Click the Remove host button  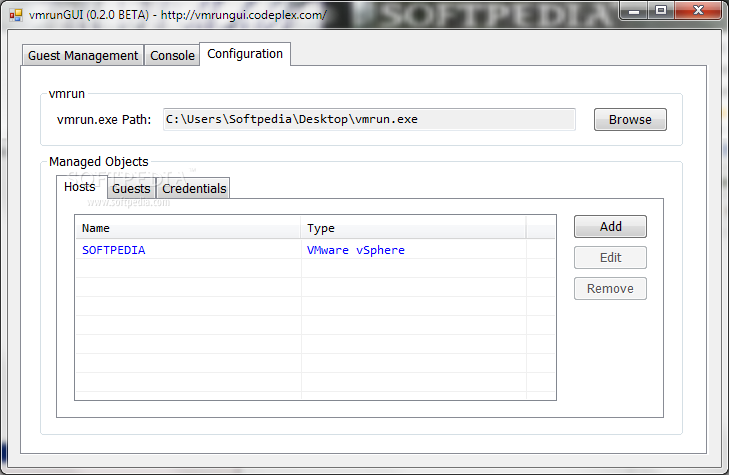click(x=610, y=289)
